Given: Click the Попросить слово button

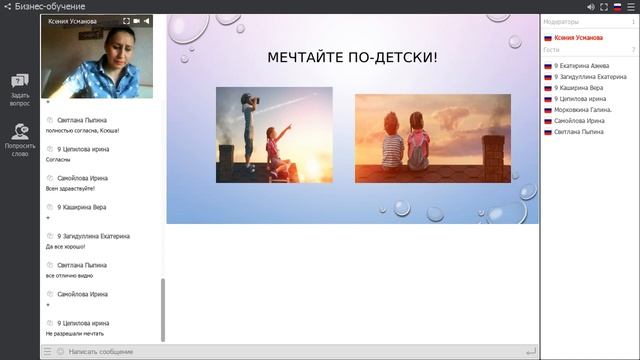Looking at the screenshot, I should point(20,140).
